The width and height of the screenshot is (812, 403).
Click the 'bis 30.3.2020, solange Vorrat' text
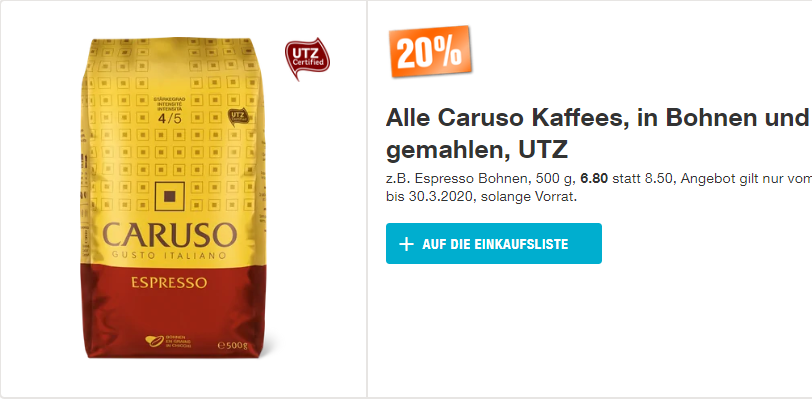[481, 197]
